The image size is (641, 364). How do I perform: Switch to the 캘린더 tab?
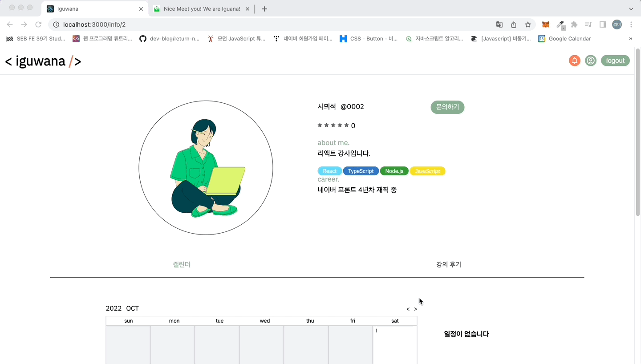(x=182, y=264)
